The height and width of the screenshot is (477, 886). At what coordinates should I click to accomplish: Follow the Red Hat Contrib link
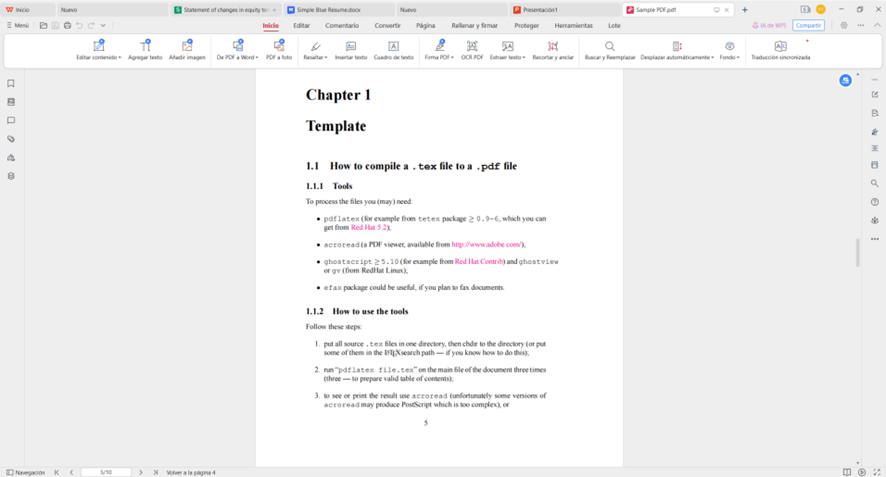(479, 262)
